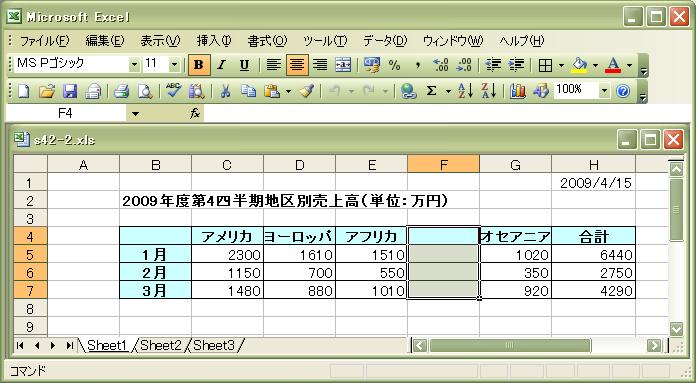This screenshot has width=696, height=383.
Task: Open the ファイル(F) menu
Action: (45, 41)
